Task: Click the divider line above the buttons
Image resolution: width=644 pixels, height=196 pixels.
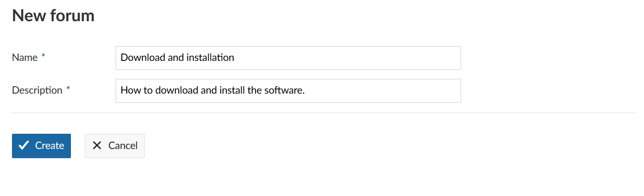Action: click(322, 113)
